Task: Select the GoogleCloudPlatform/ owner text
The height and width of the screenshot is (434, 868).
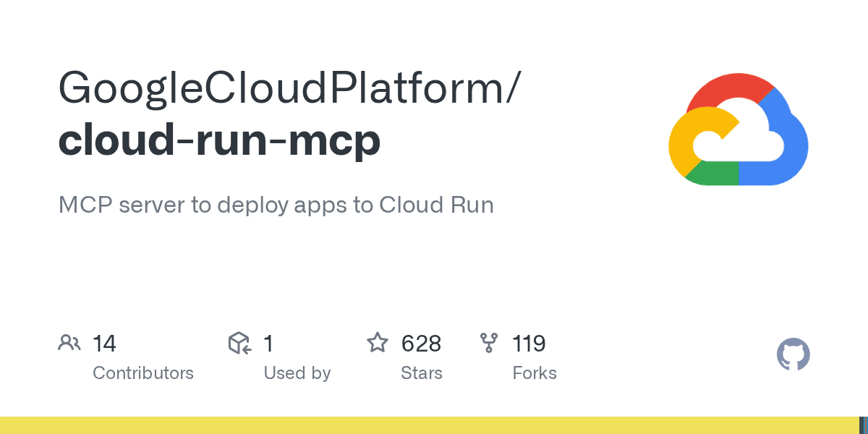Action: point(289,89)
